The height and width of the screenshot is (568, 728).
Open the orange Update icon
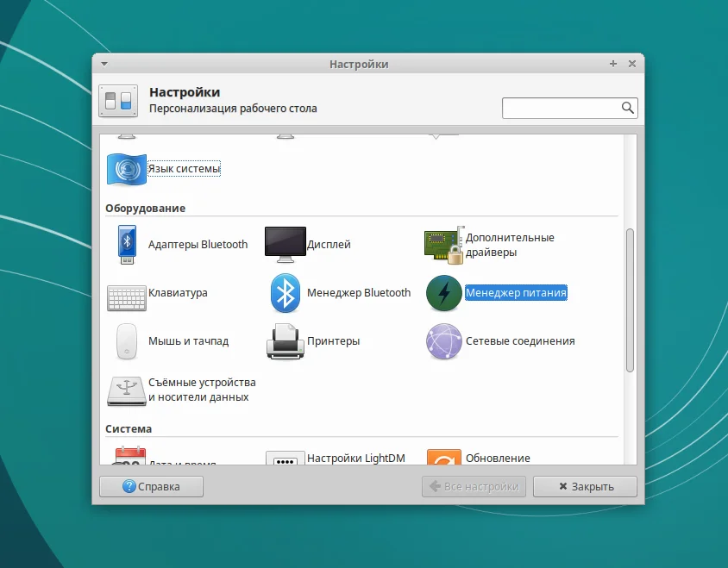point(444,457)
